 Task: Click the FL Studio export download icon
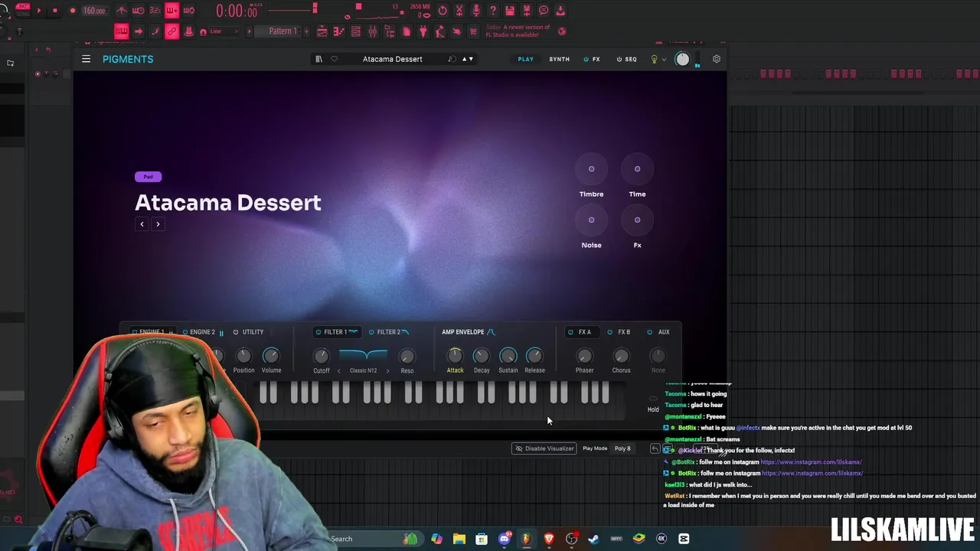tap(560, 11)
